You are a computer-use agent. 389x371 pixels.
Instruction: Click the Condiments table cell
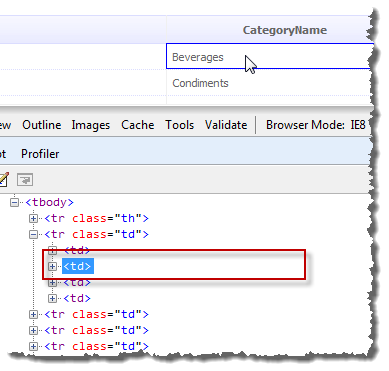pos(268,83)
